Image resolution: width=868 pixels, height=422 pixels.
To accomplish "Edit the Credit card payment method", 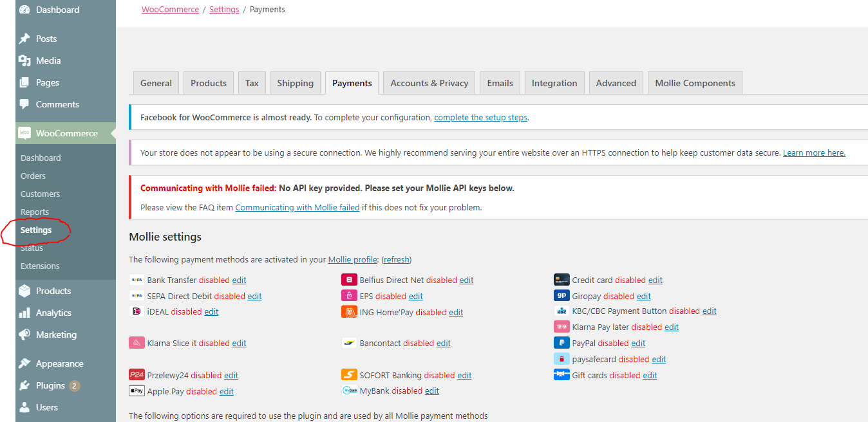I will (656, 280).
